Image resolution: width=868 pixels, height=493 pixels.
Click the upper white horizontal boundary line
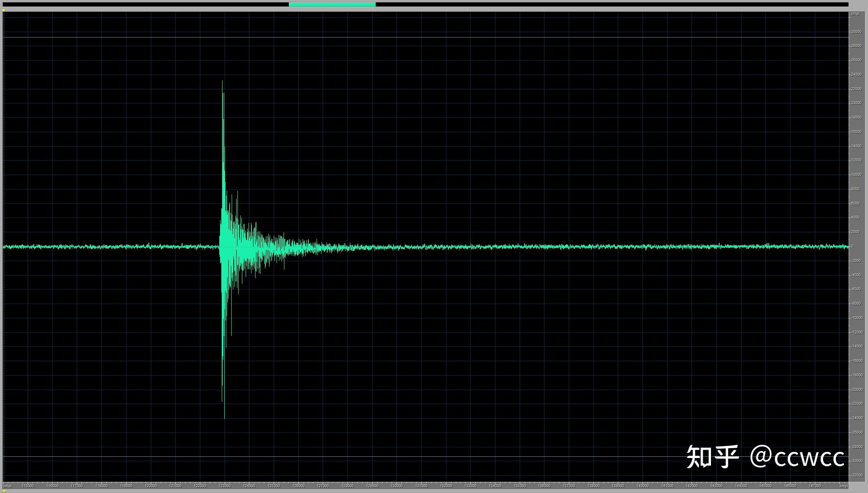coord(412,37)
